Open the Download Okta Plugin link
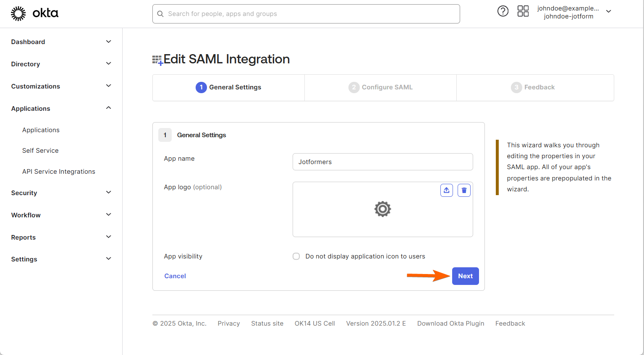 click(x=450, y=324)
